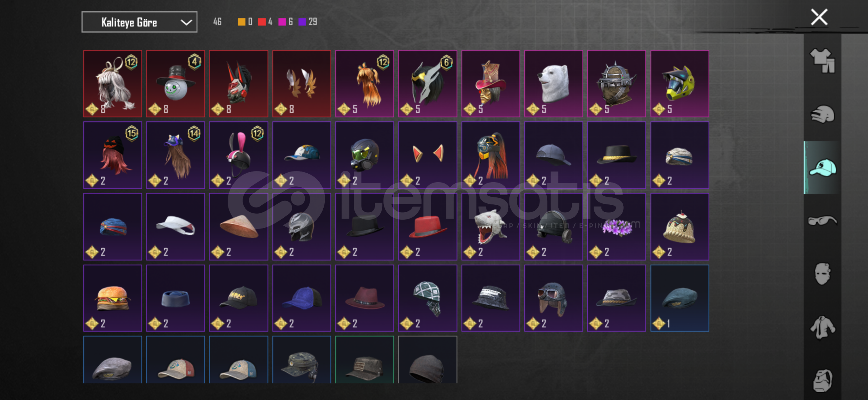Screen dimensions: 868x400
Task: Select the polar bear head item
Action: [554, 84]
